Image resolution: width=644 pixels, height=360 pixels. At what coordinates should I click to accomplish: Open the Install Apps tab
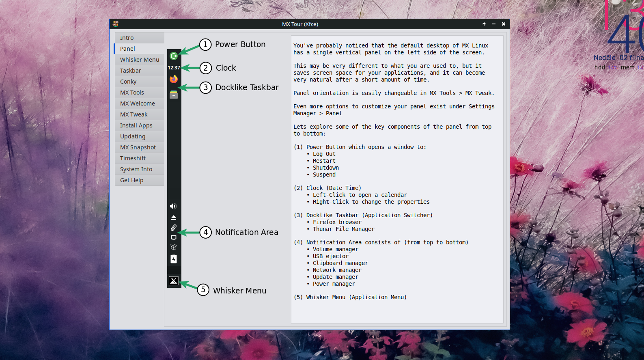click(x=139, y=125)
